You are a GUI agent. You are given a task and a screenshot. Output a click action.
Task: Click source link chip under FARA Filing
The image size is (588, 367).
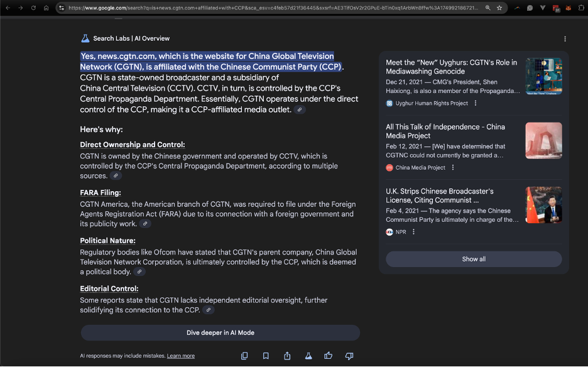point(145,224)
